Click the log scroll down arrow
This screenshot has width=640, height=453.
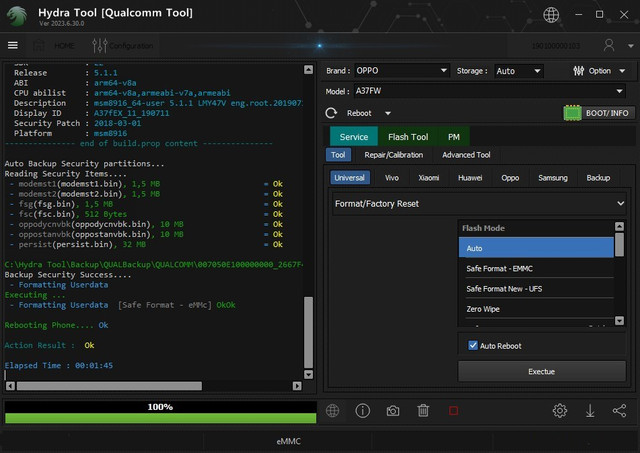point(309,374)
